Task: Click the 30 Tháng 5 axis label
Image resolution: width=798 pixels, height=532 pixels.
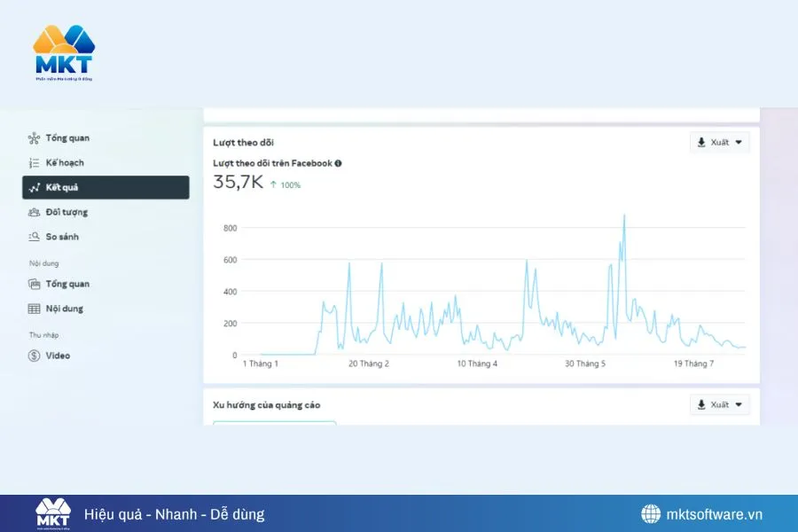Action: pyautogui.click(x=585, y=362)
